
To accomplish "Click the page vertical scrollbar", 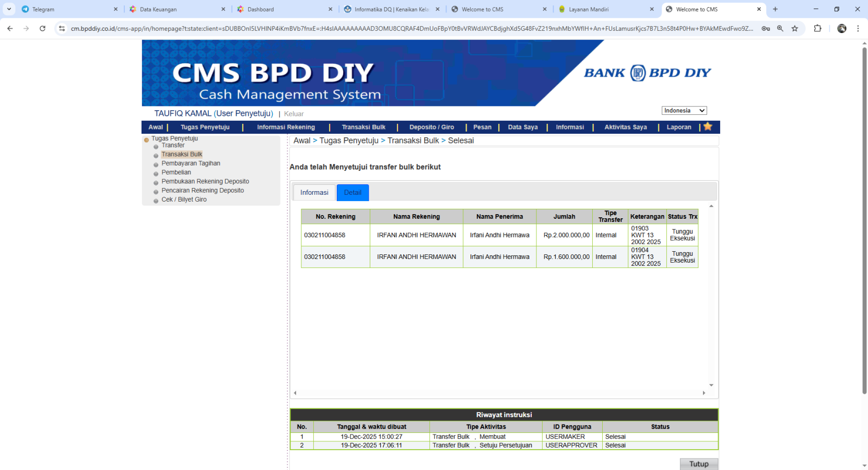I will [x=864, y=219].
